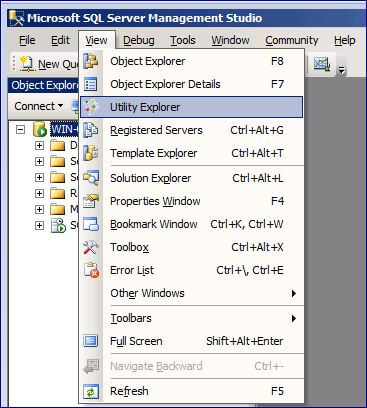Open the Window menu
This screenshot has height=408, width=367.
pos(230,40)
